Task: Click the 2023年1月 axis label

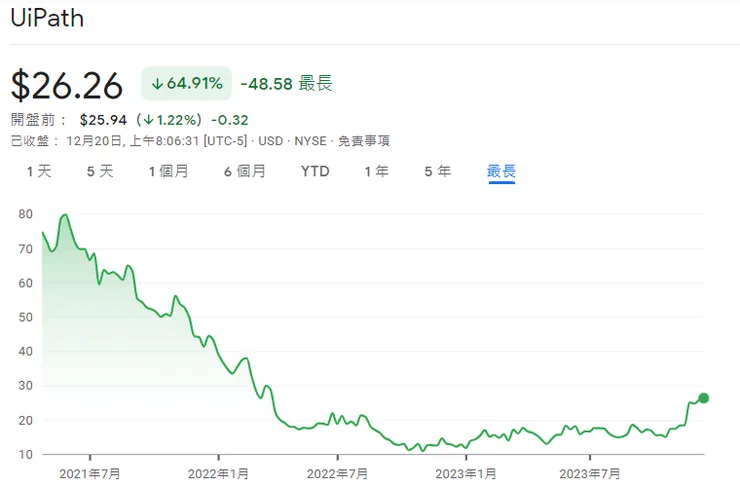Action: tap(466, 474)
